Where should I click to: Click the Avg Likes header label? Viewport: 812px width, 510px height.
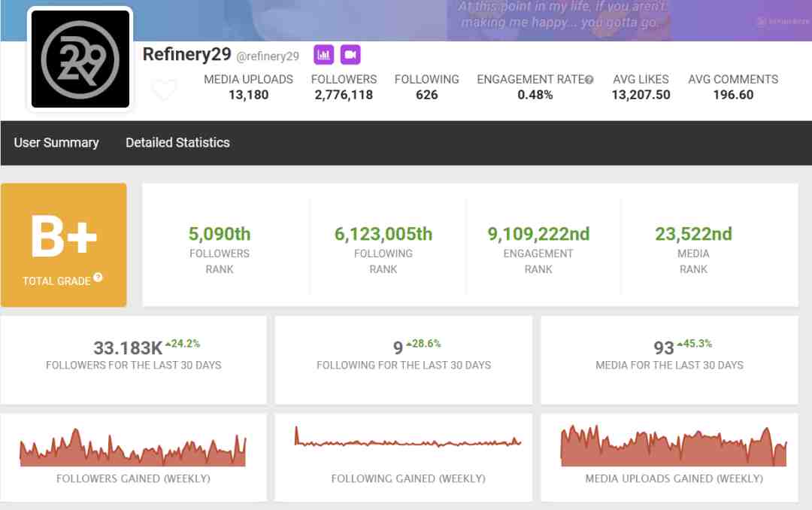click(x=641, y=79)
